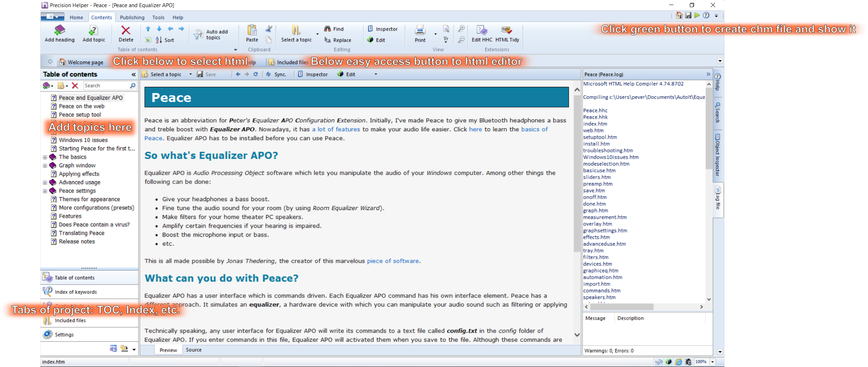868x367 pixels.
Task: Click the Print printer icon
Action: coord(420,30)
